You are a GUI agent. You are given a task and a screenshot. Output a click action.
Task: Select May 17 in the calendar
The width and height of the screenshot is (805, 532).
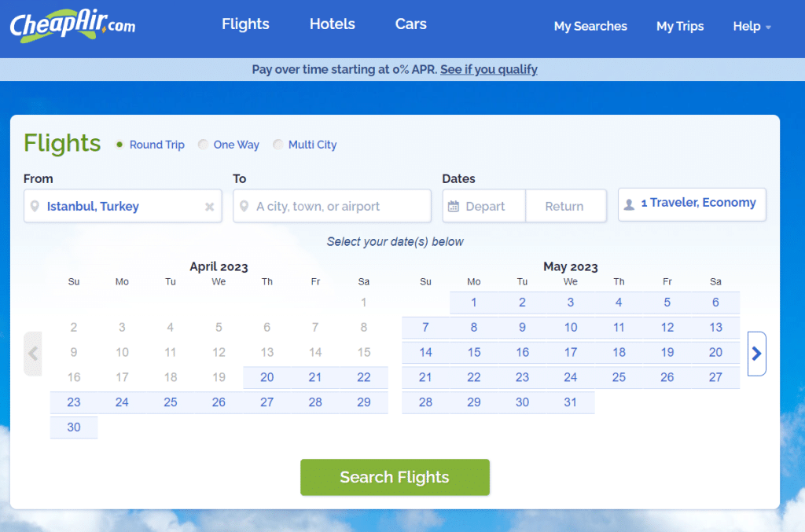pos(571,353)
